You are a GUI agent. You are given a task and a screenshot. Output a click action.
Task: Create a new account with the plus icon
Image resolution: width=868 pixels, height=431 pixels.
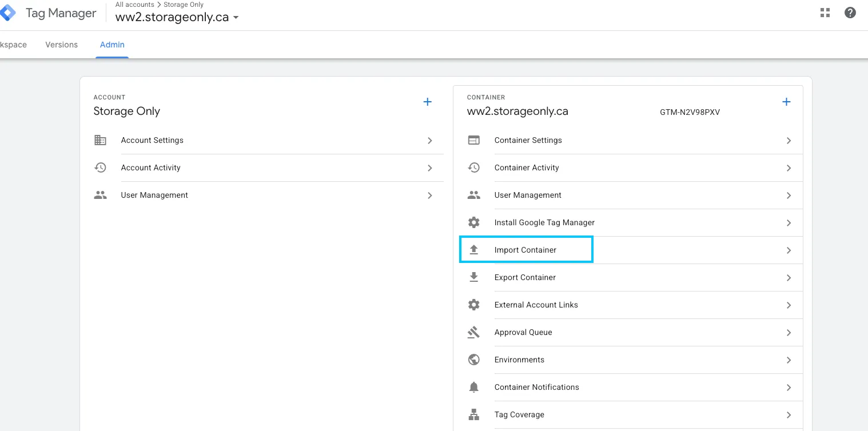[427, 102]
